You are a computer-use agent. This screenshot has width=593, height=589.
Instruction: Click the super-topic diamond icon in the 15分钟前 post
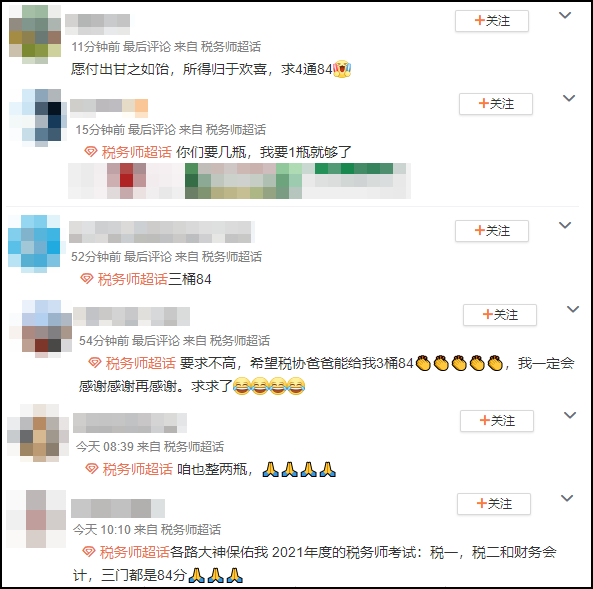[91, 152]
